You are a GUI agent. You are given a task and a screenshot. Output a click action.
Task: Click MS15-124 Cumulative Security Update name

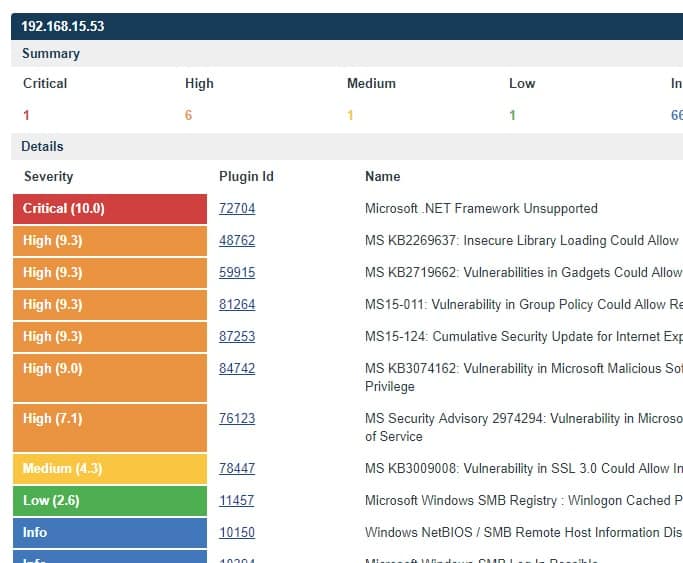(x=524, y=337)
